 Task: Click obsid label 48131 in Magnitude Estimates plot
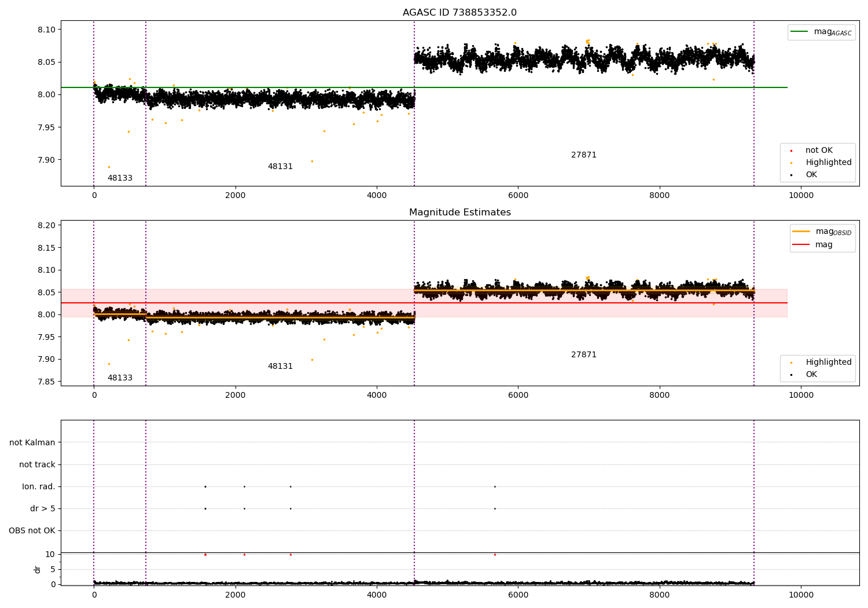(280, 367)
